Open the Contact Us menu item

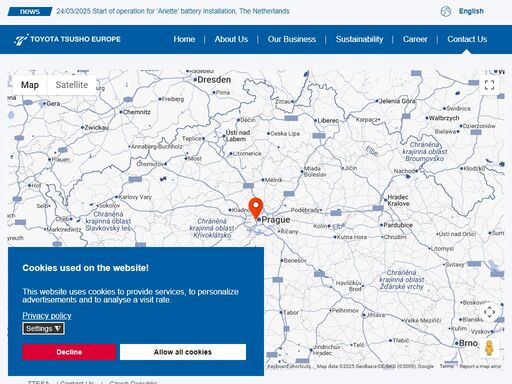point(467,39)
